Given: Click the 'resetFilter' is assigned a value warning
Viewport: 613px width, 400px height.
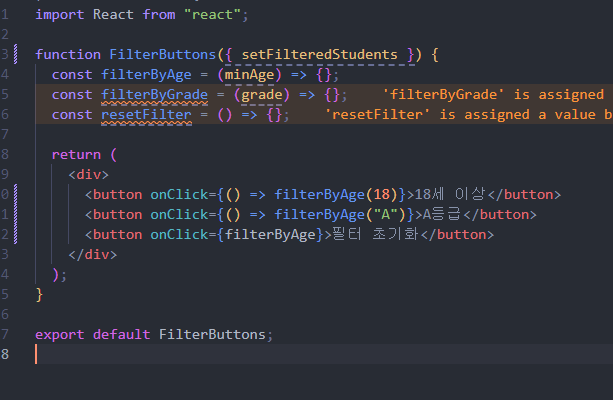Looking at the screenshot, I should (x=469, y=115).
